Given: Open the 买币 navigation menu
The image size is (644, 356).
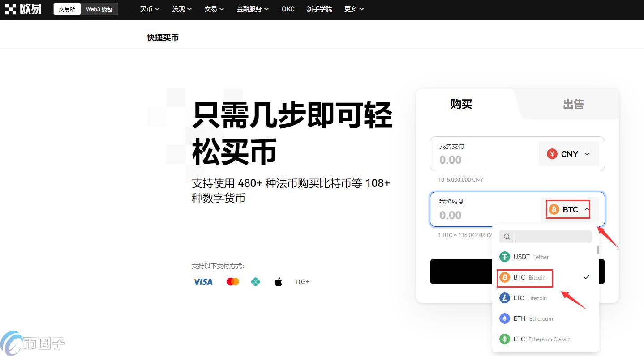Looking at the screenshot, I should pos(149,9).
